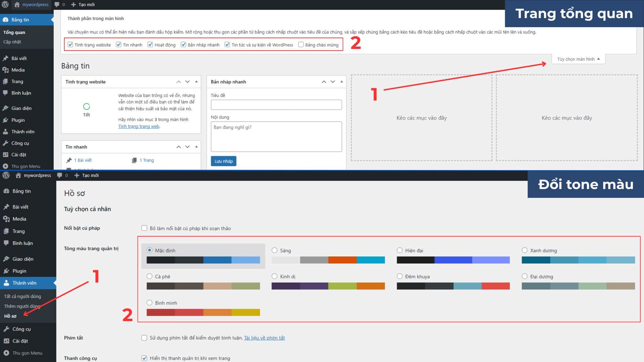Open 'Tình trạng trang web' link
This screenshot has width=644, height=362.
coord(139,126)
